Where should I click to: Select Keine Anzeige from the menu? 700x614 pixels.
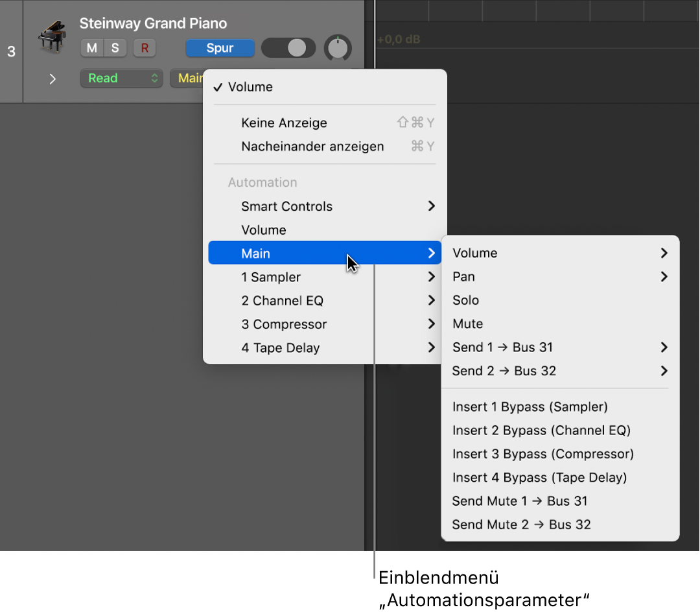click(284, 123)
